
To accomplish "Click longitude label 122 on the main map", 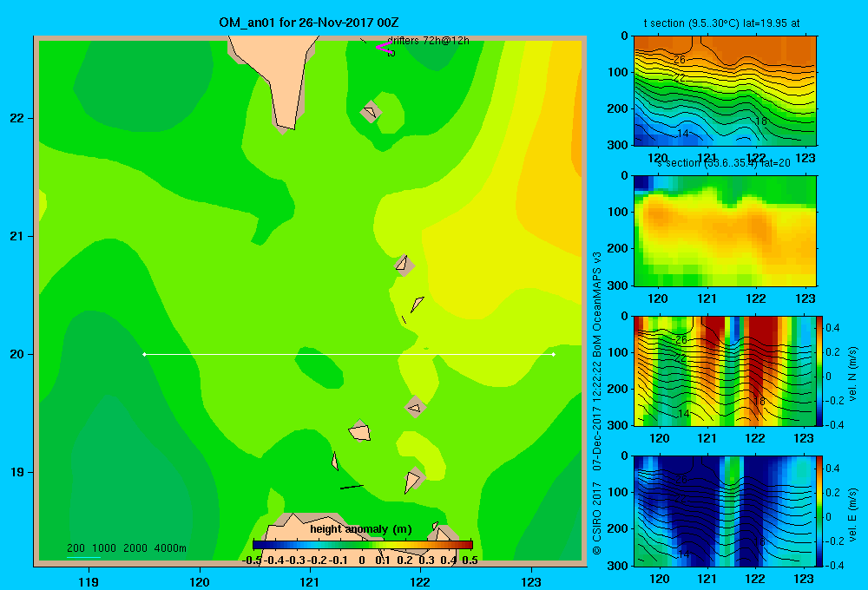I will [x=420, y=581].
